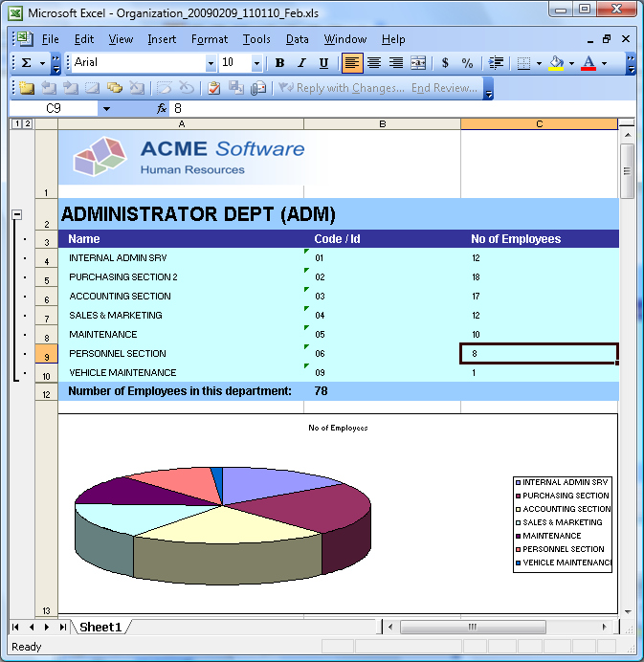The height and width of the screenshot is (662, 644).
Task: Click the horizontal scrollbar thumb
Action: 473,627
